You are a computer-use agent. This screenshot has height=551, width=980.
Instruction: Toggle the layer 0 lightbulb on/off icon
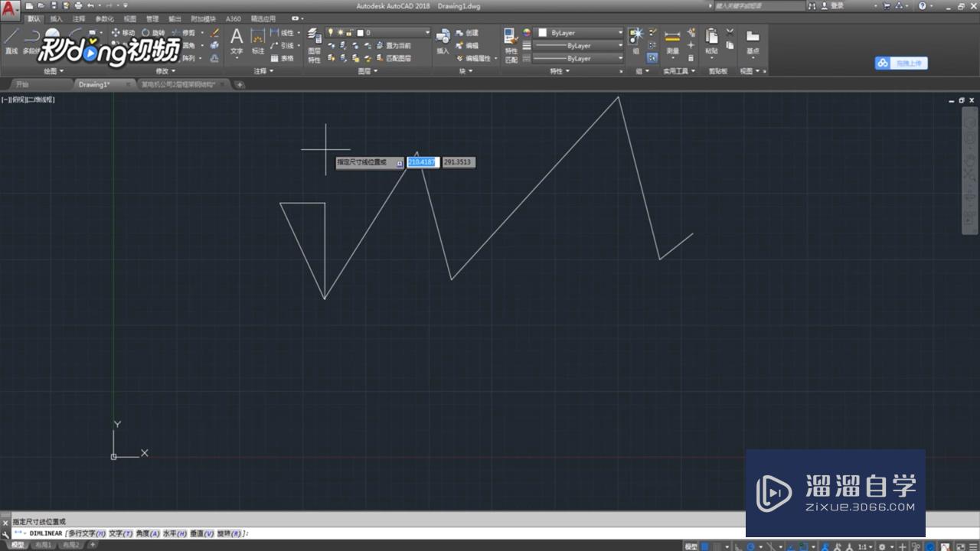[332, 33]
